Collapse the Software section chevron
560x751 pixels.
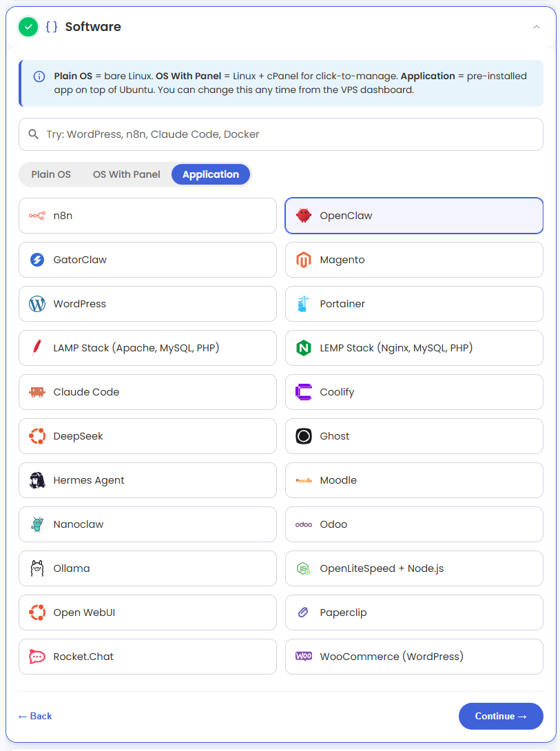pyautogui.click(x=537, y=27)
